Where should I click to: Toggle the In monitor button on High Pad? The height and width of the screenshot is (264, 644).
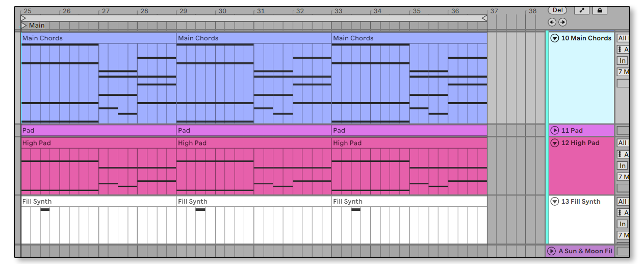coord(622,166)
